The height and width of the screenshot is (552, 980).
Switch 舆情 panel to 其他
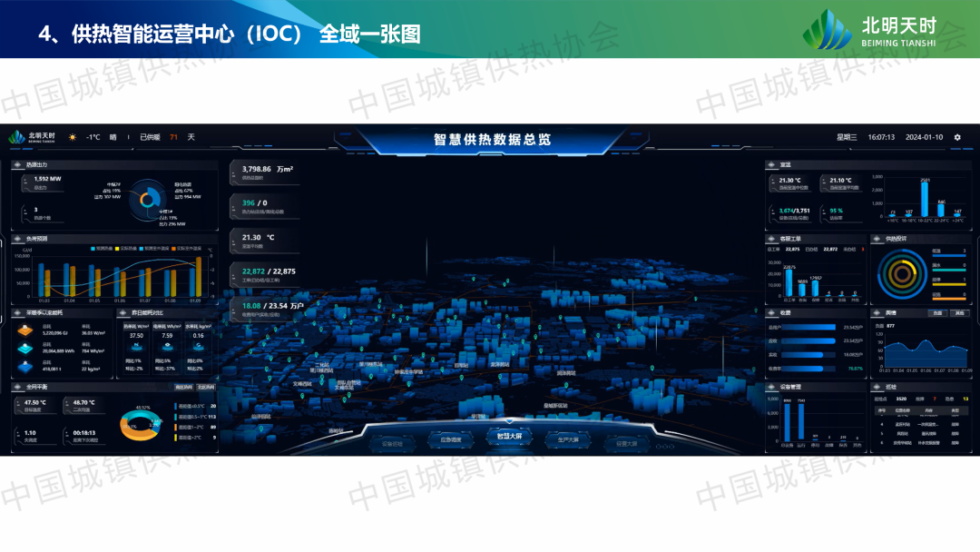click(x=958, y=313)
